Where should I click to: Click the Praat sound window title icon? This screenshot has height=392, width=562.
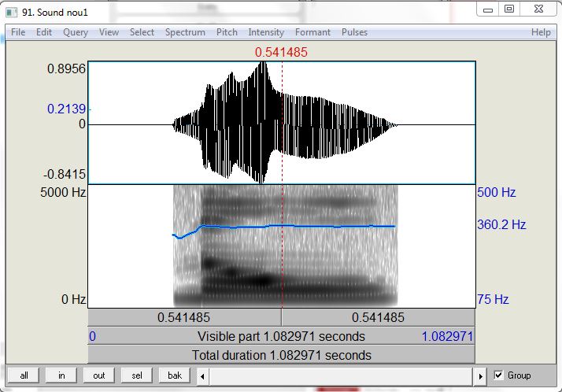12,12
